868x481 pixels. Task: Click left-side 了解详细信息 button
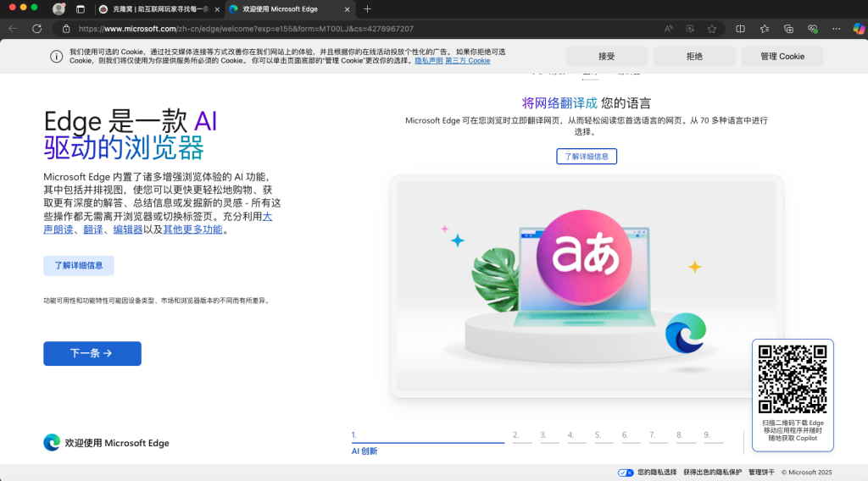[79, 265]
